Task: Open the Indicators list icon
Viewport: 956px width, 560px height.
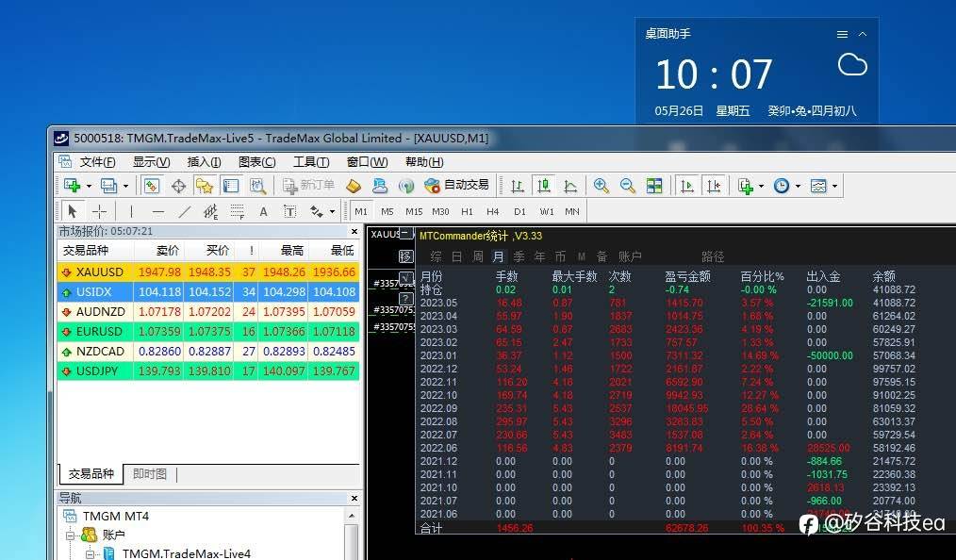Action: 745,185
